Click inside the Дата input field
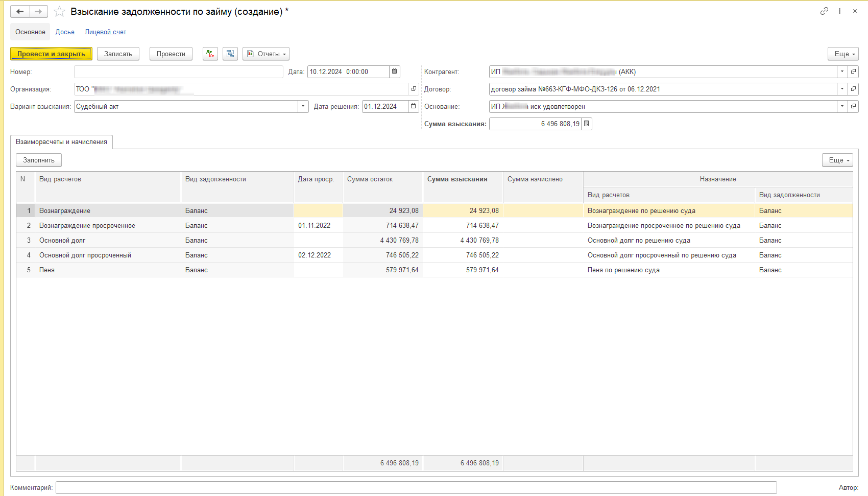Screen dimensions: 868x496 click(348, 72)
